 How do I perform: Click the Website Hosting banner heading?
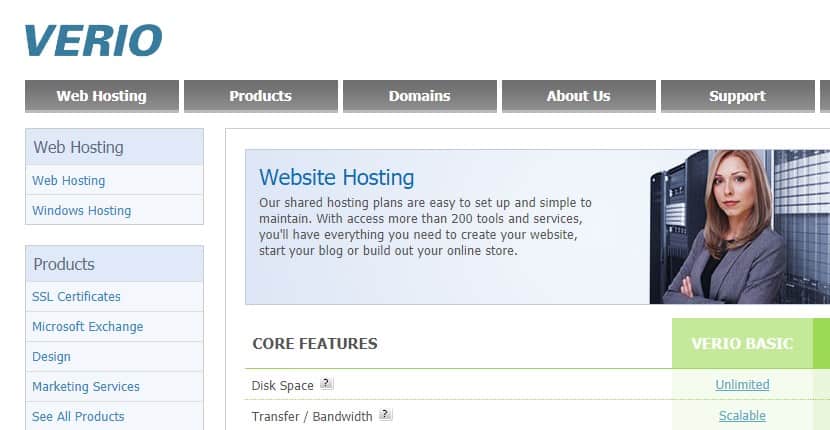point(337,177)
